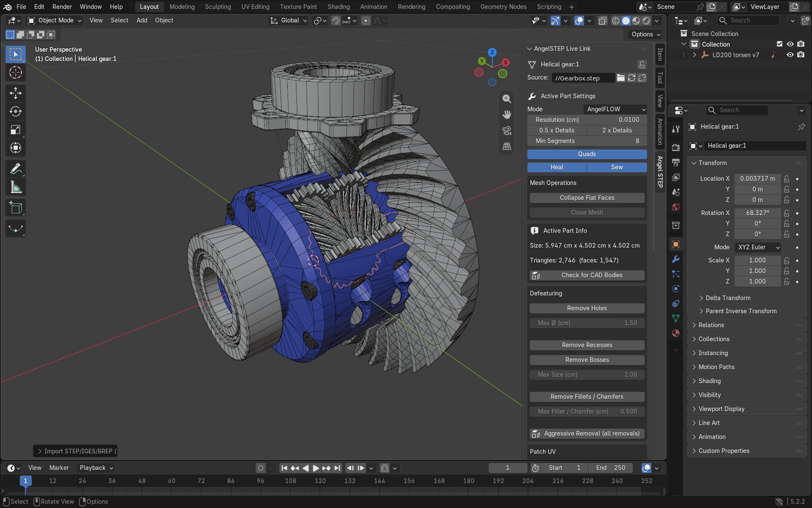Browse for Gearbox.step source folder icon

[620, 78]
